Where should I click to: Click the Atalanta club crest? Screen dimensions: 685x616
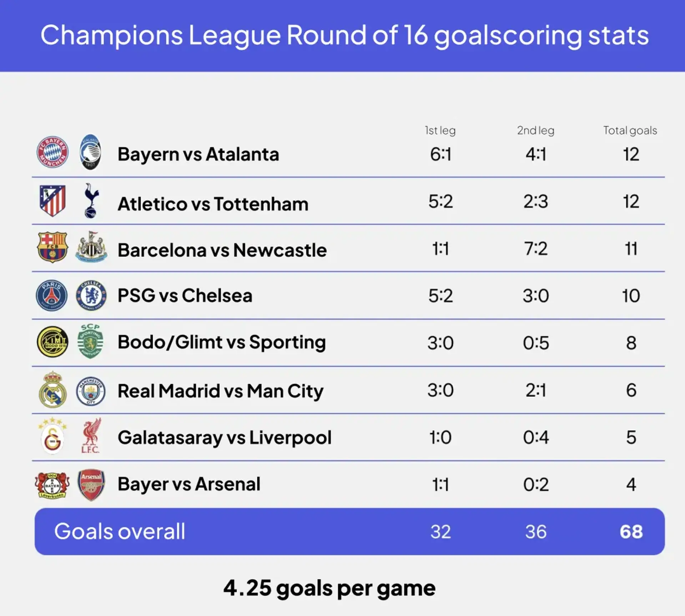[91, 152]
